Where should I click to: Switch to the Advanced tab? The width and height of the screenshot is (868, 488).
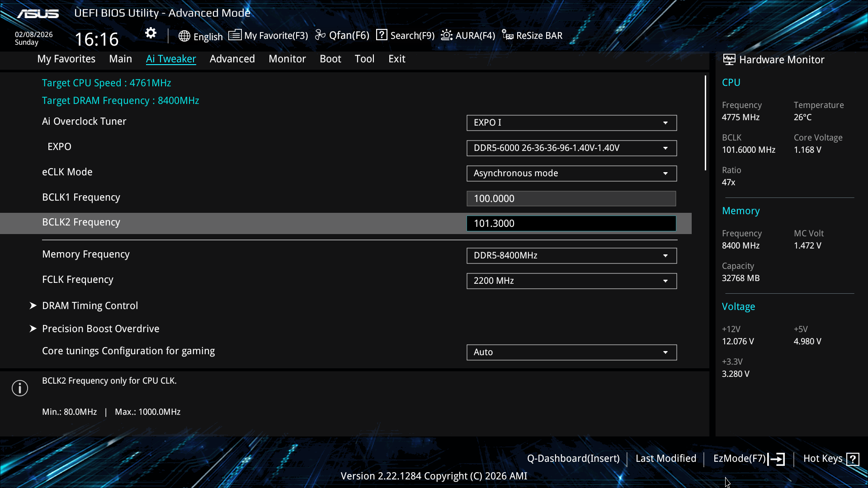click(x=232, y=59)
